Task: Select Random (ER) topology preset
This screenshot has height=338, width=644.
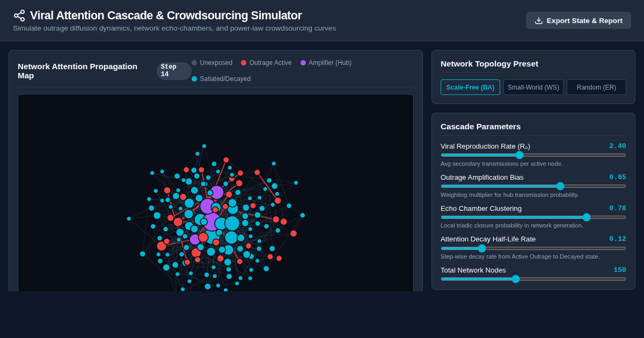Action: (x=596, y=87)
